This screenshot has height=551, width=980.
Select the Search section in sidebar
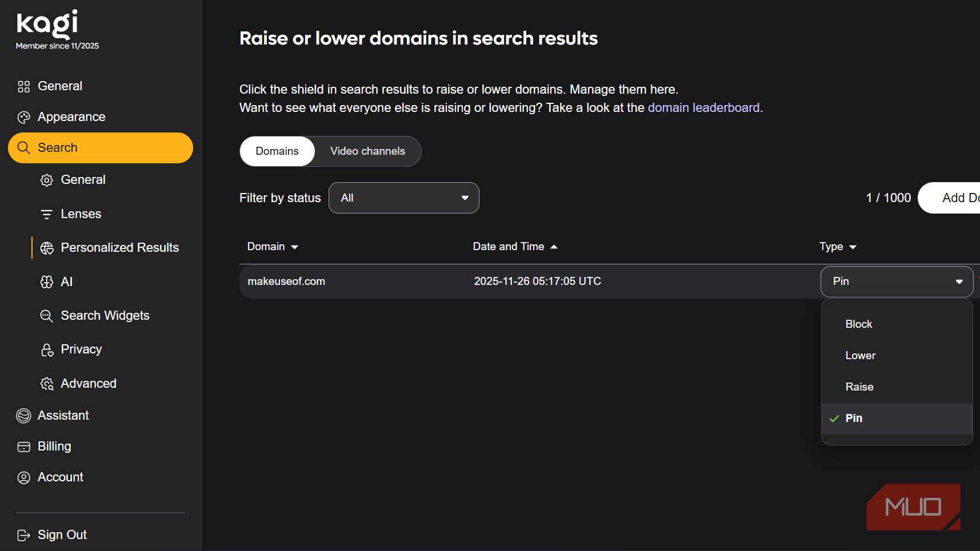[x=101, y=148]
